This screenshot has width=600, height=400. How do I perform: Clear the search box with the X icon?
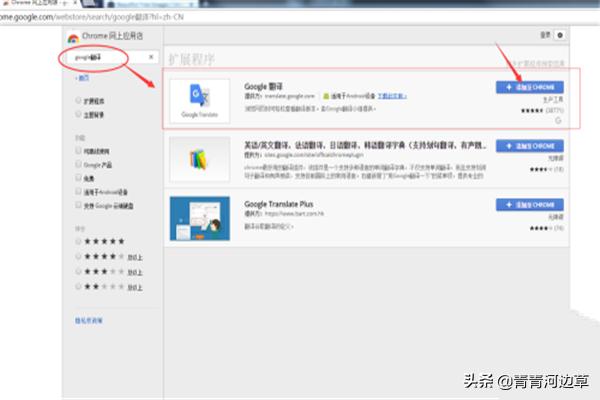(x=150, y=58)
